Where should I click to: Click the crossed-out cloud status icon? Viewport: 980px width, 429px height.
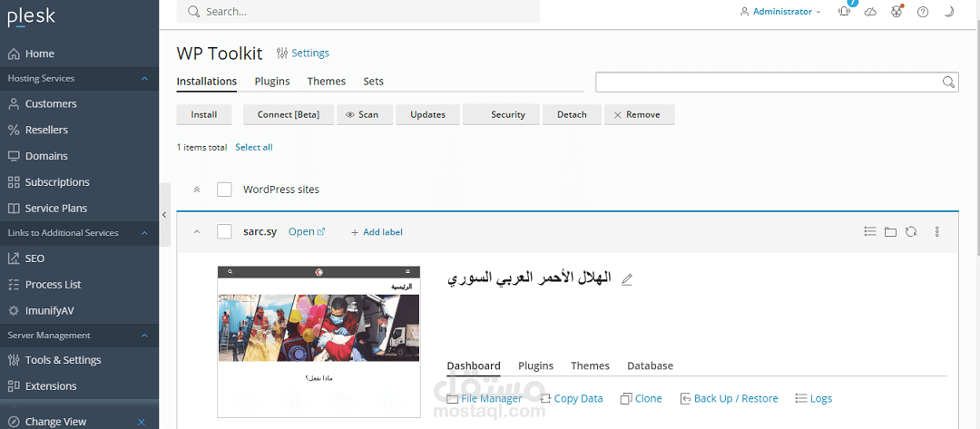pos(870,12)
